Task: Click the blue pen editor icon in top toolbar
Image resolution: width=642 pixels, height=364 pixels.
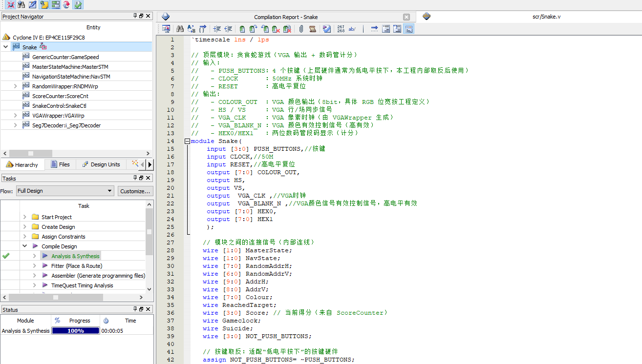Action: (x=33, y=5)
